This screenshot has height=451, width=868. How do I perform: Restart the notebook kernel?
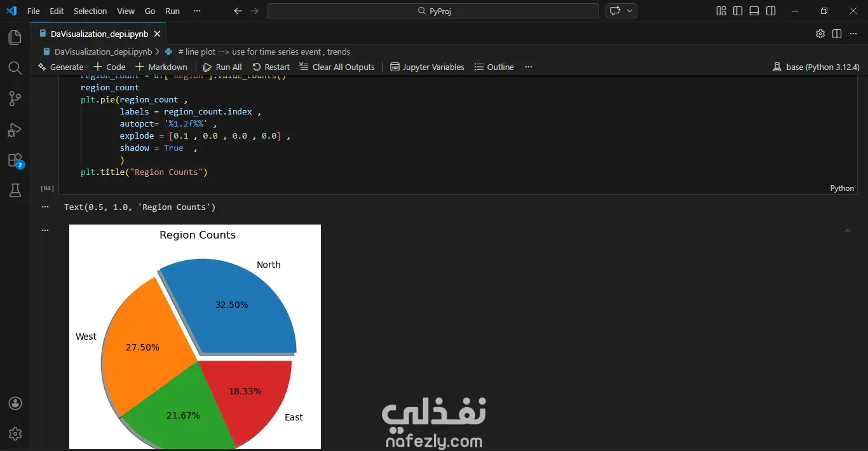(x=271, y=67)
